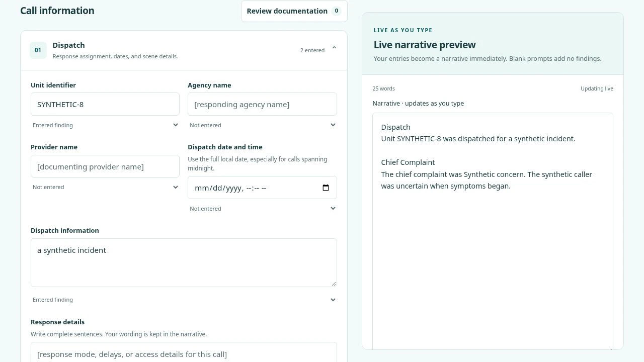Click the "Live narrative preview" heading
This screenshot has height=362, width=644.
click(425, 45)
